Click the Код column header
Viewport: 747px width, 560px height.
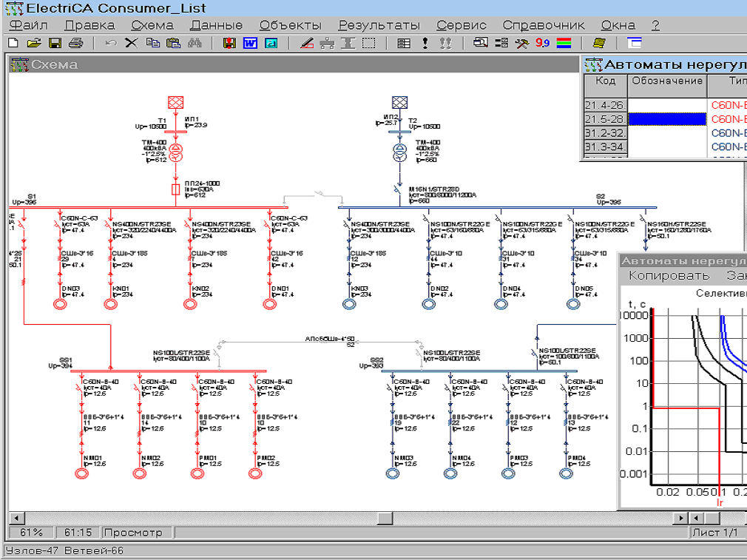(x=606, y=86)
